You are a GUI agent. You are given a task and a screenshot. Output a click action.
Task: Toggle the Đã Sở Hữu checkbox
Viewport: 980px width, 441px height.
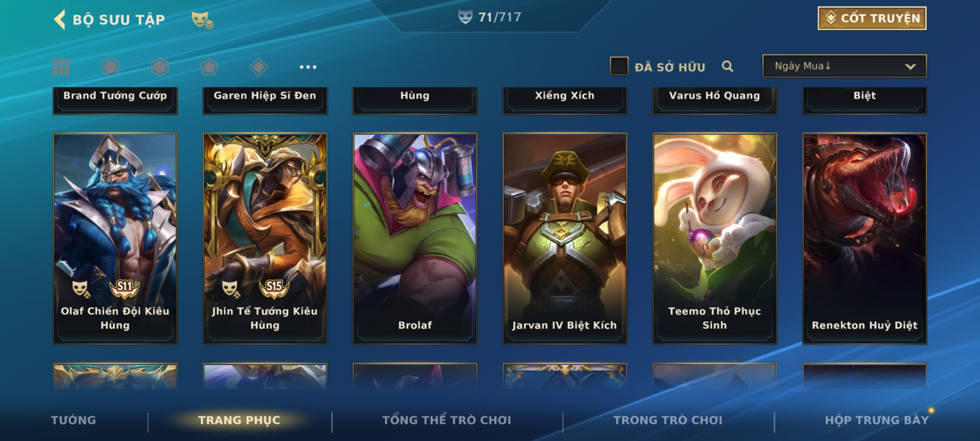pyautogui.click(x=619, y=66)
